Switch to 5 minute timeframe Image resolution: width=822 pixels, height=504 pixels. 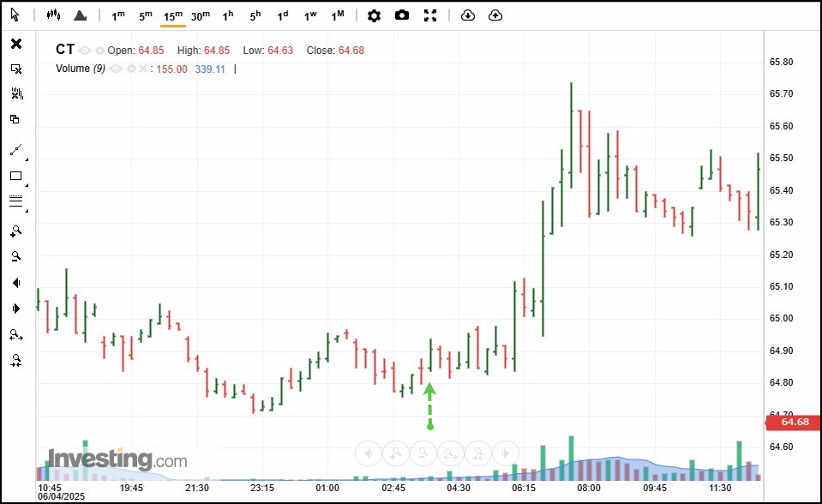(x=145, y=15)
